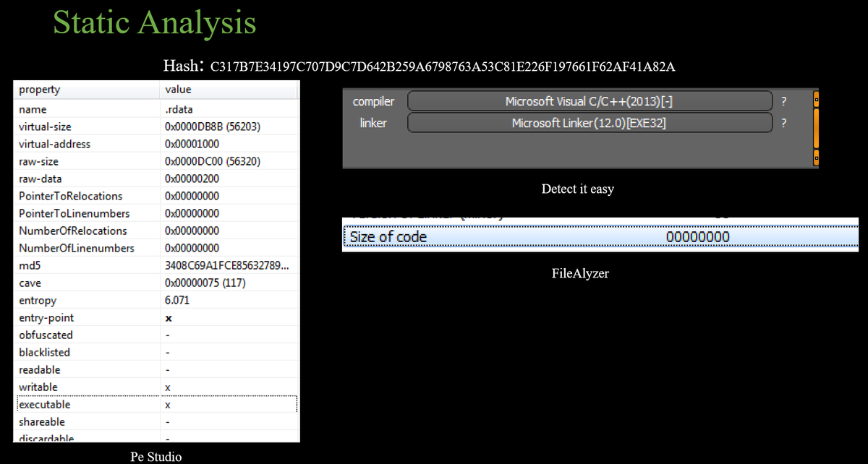868x464 pixels.
Task: Select the NumberOfLinenumbers row
Action: click(156, 249)
